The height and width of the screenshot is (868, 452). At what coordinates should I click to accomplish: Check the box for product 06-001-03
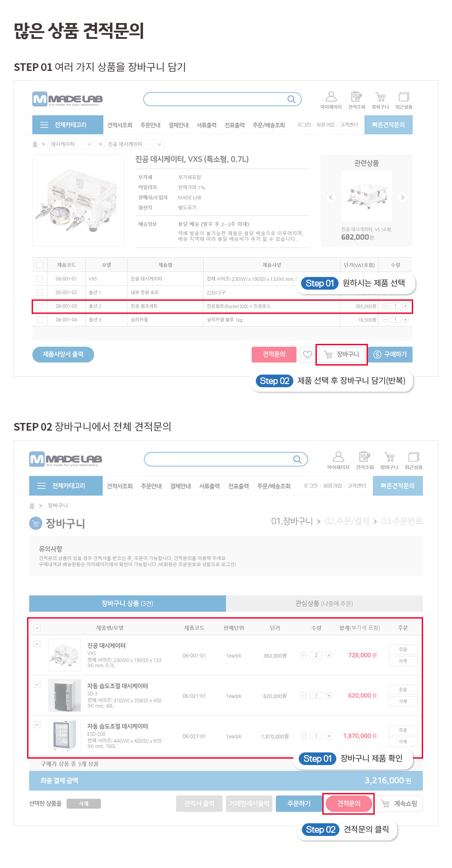point(39,306)
